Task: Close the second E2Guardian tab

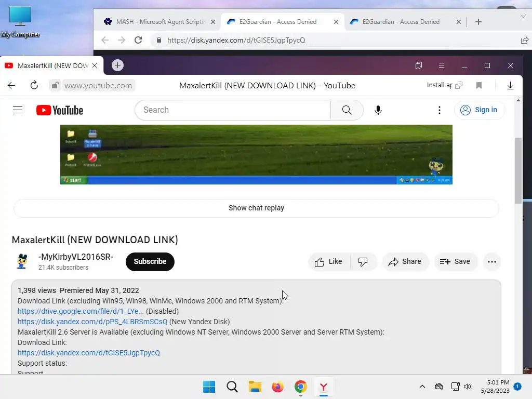Action: [x=458, y=22]
